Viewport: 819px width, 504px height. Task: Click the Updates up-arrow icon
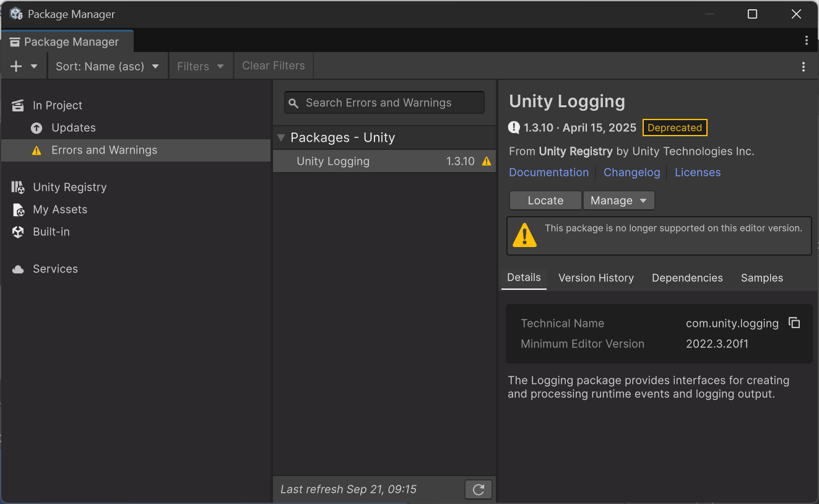[x=37, y=128]
